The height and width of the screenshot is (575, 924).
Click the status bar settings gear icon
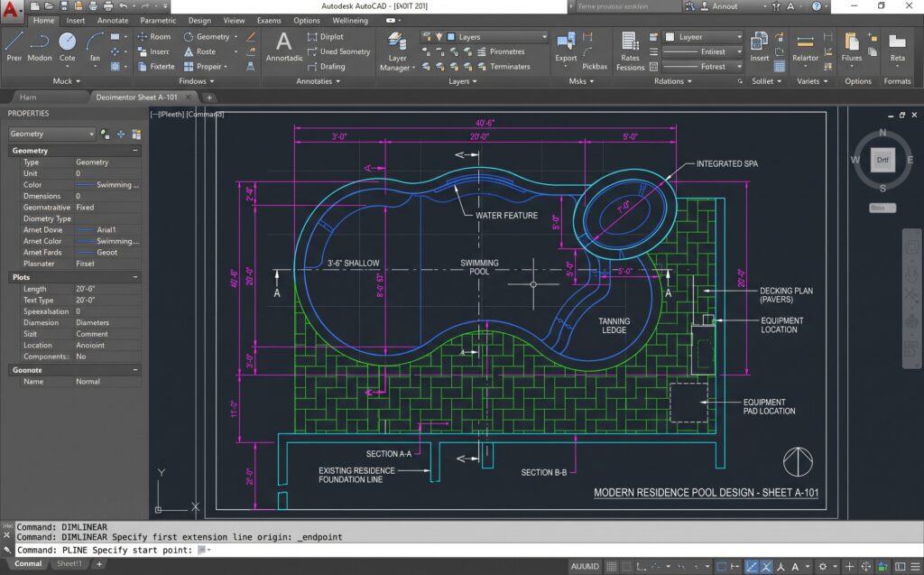823,566
